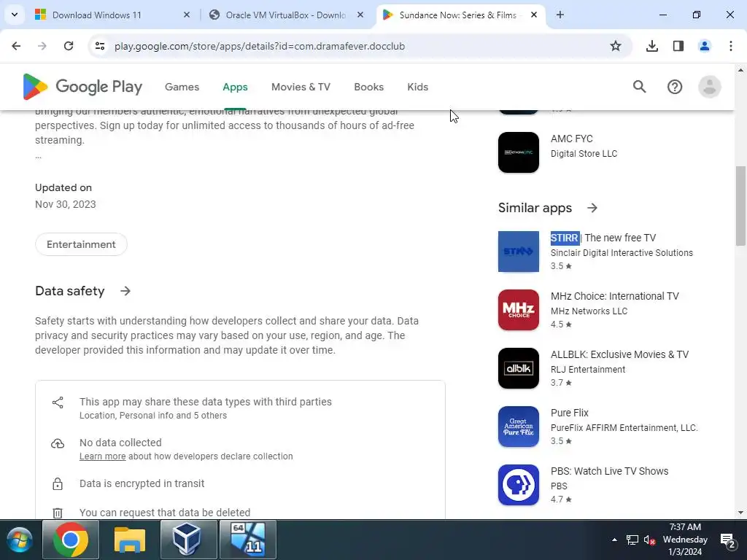Open Google Play search icon

click(639, 87)
